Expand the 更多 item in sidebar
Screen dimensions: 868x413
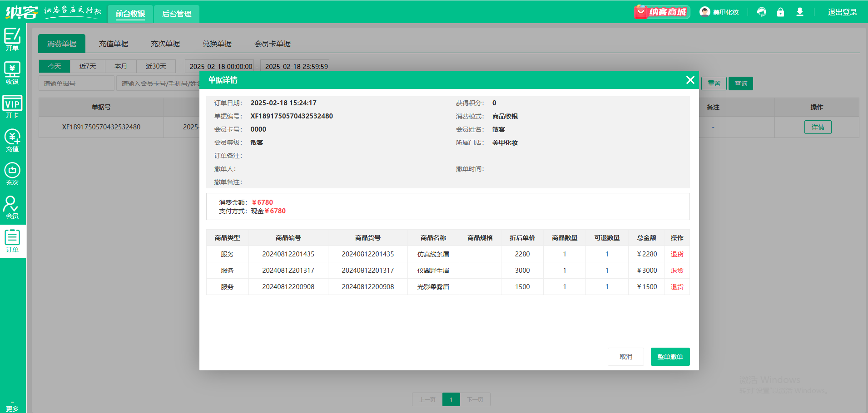12,406
